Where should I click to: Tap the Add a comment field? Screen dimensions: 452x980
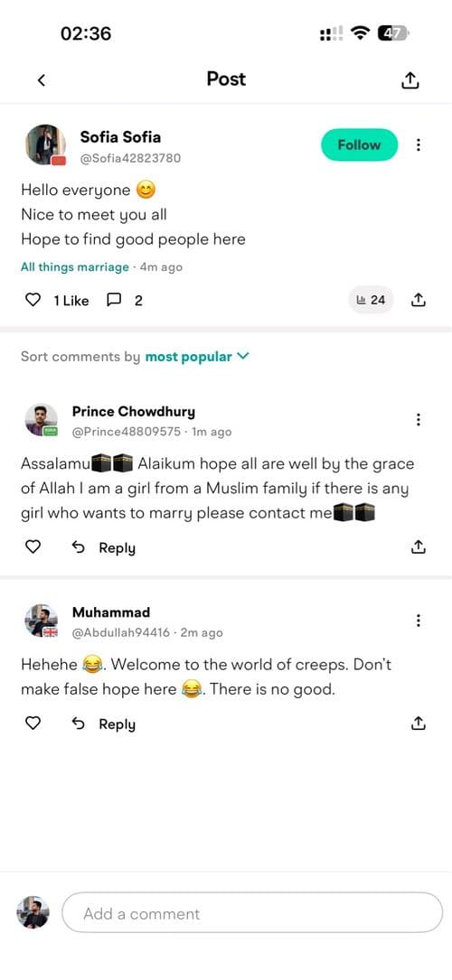pos(252,913)
